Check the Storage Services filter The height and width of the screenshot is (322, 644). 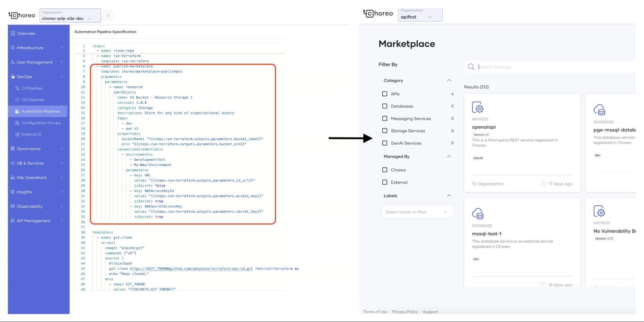click(385, 131)
